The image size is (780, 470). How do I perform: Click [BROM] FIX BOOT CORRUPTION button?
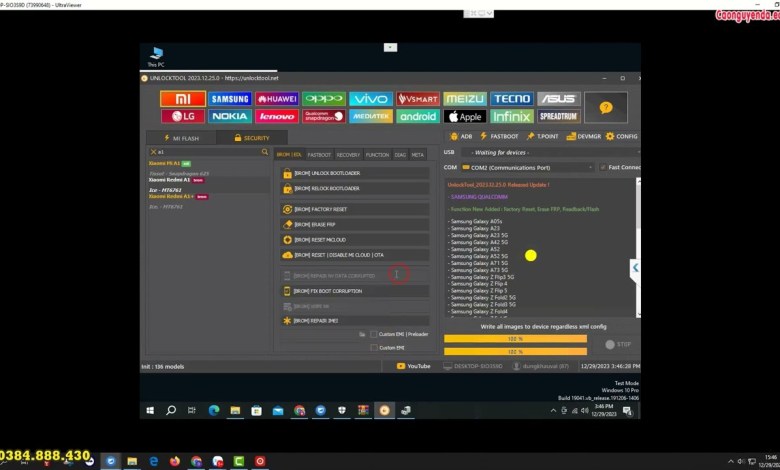point(355,291)
